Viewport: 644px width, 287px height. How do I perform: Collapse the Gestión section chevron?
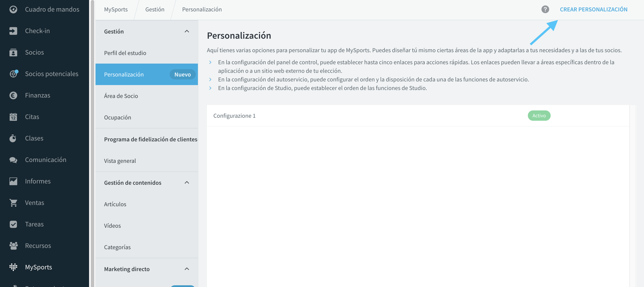[x=187, y=31]
